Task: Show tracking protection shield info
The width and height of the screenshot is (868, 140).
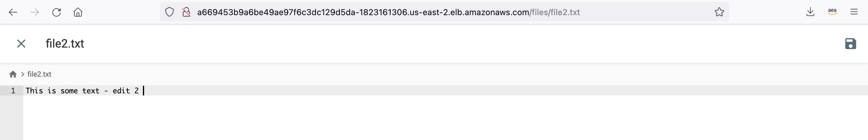Action: (169, 12)
